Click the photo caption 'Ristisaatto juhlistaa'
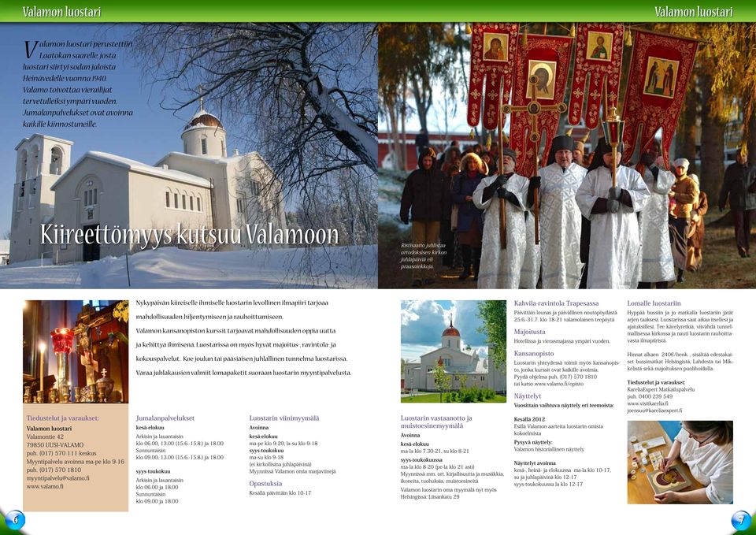This screenshot has height=535, width=756. pyautogui.click(x=422, y=246)
